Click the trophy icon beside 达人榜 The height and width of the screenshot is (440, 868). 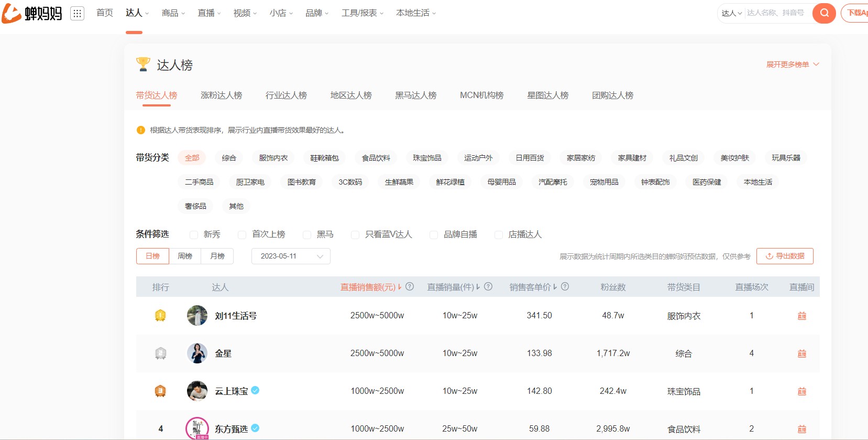tap(143, 64)
